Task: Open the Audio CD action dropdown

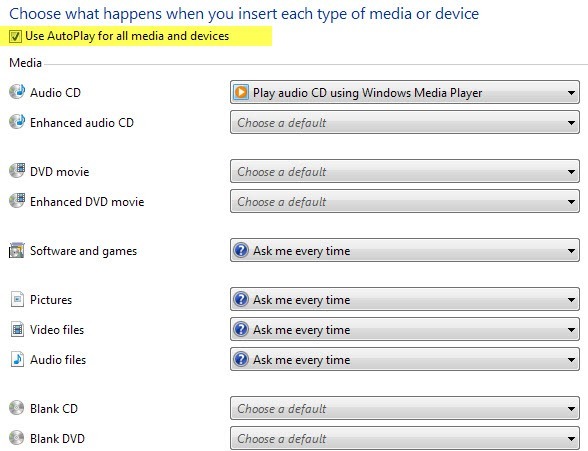Action: point(405,92)
